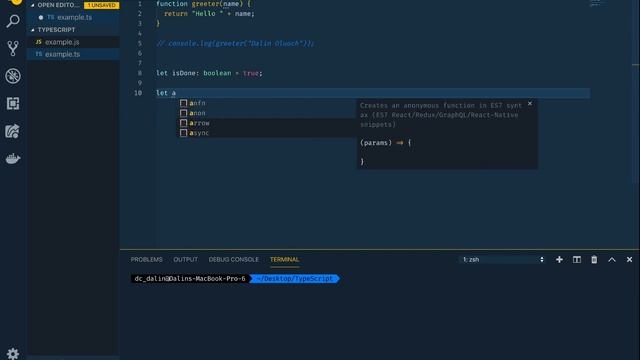
Task: Open the Docker view with whale icon
Action: [13, 158]
